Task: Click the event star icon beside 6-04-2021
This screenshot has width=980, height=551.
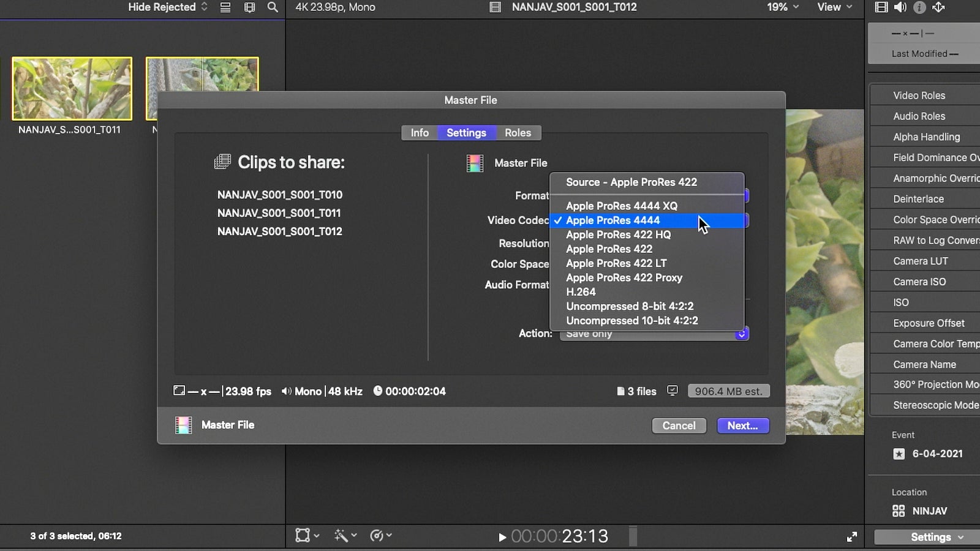Action: pyautogui.click(x=899, y=454)
